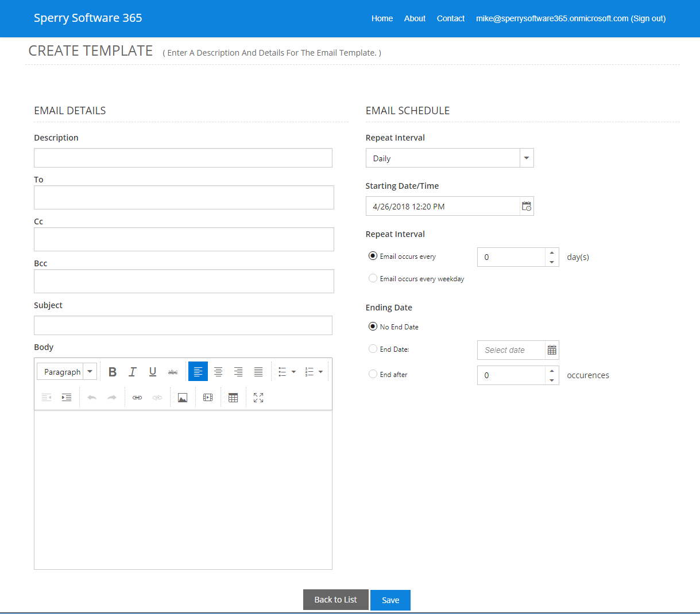The height and width of the screenshot is (614, 700).
Task: Open the About page
Action: click(x=415, y=18)
